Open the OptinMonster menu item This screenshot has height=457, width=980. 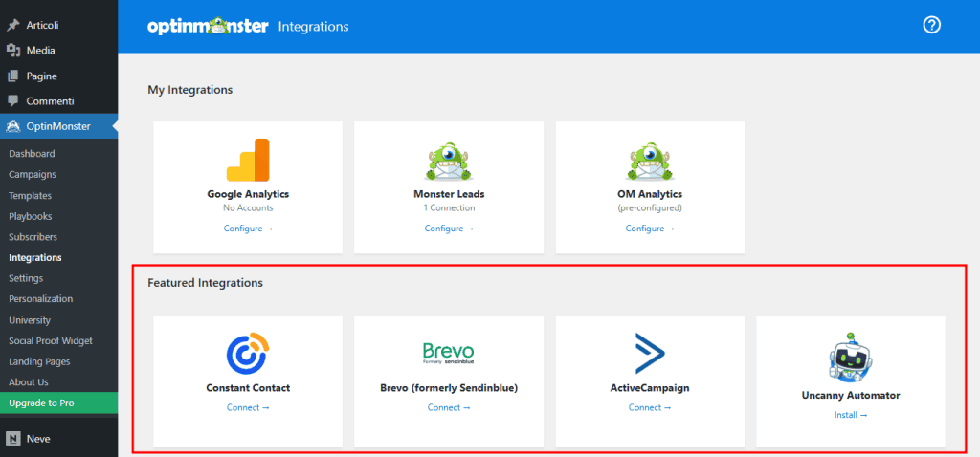(58, 127)
